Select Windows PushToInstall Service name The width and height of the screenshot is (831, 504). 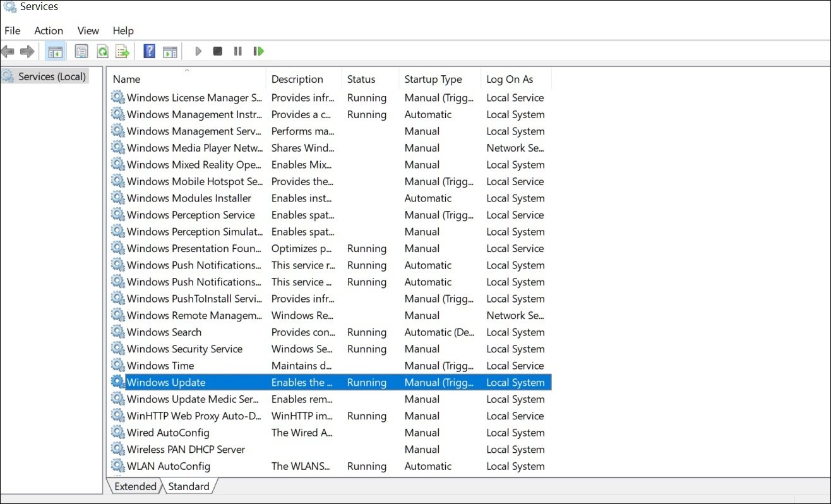194,299
